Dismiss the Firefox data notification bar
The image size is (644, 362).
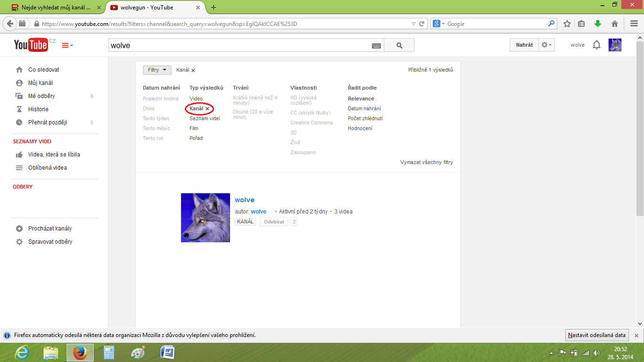coord(636,336)
